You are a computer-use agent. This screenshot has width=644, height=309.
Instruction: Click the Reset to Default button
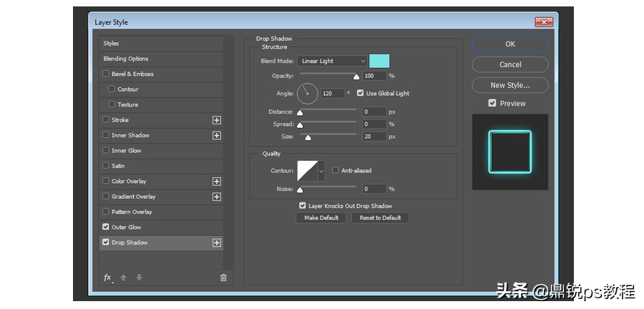coord(381,218)
